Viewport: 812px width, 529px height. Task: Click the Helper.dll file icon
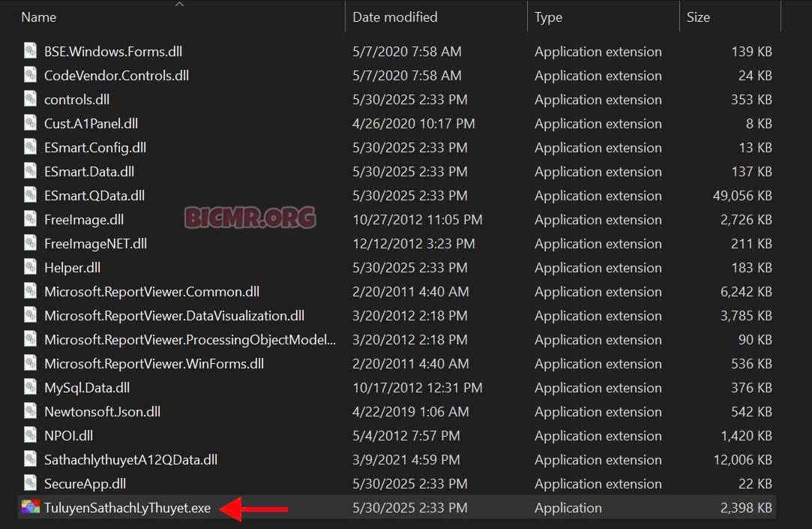31,267
